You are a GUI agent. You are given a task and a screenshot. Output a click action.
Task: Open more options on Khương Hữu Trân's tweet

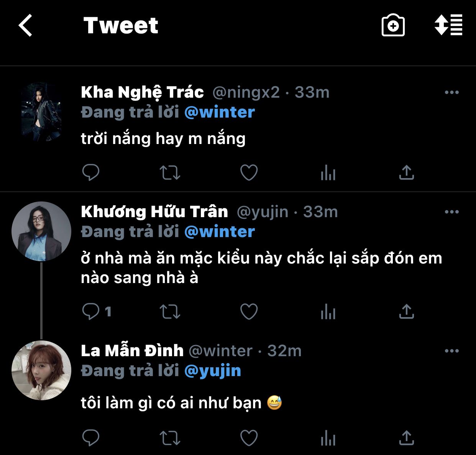click(x=451, y=212)
